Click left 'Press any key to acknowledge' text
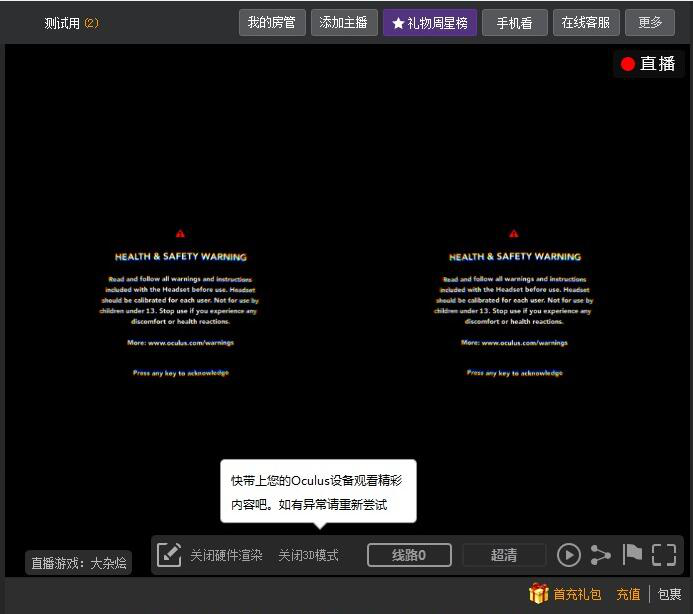Screen dimensions: 693x614 coord(181,373)
